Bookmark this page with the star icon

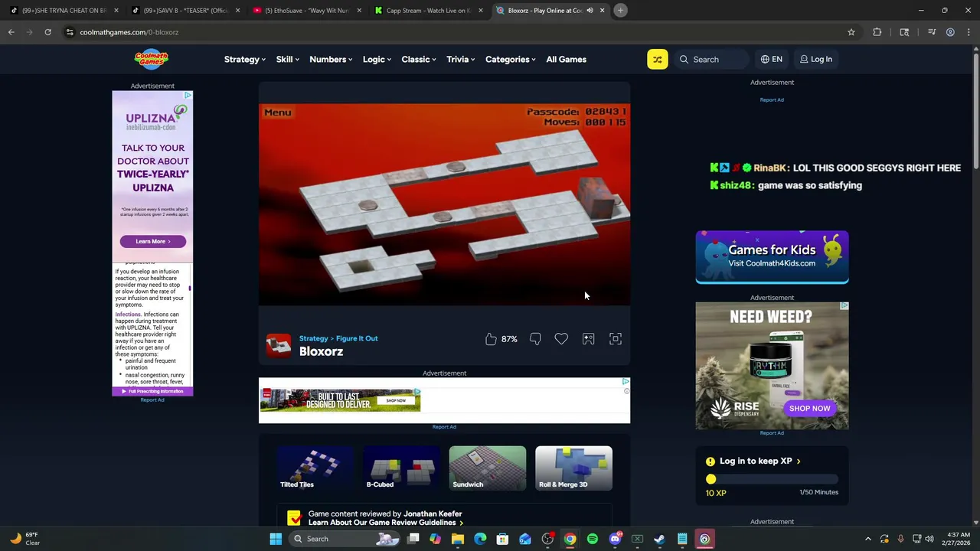click(x=851, y=32)
